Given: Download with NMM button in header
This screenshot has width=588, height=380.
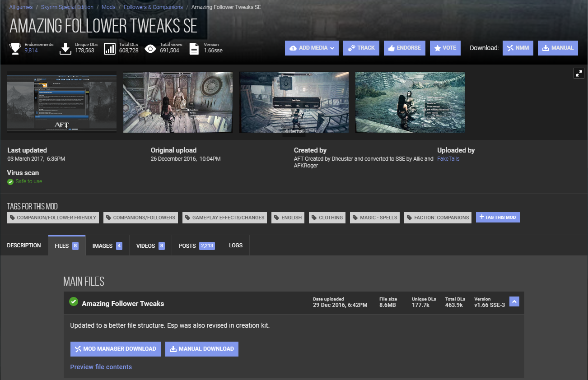Looking at the screenshot, I should click(x=518, y=48).
